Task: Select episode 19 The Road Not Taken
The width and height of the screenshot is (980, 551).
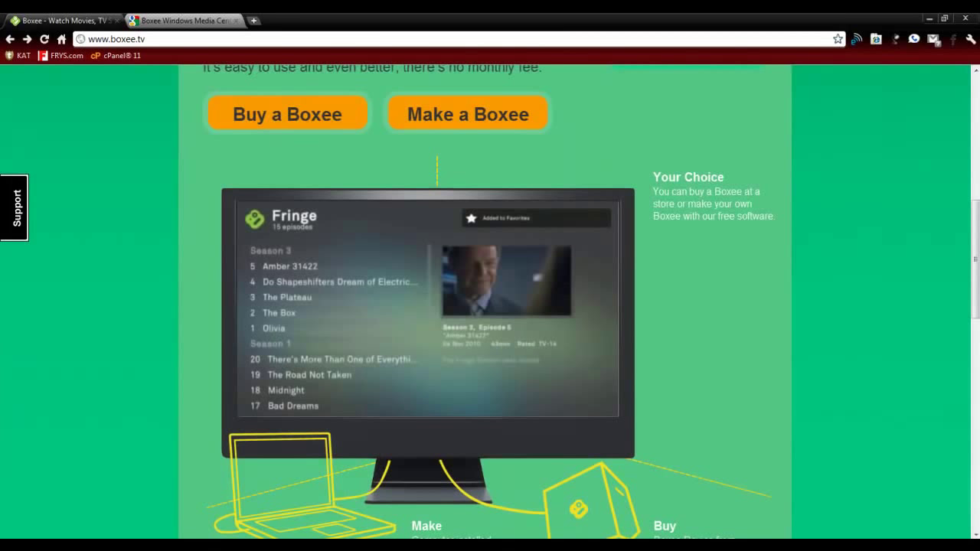Action: pyautogui.click(x=300, y=375)
